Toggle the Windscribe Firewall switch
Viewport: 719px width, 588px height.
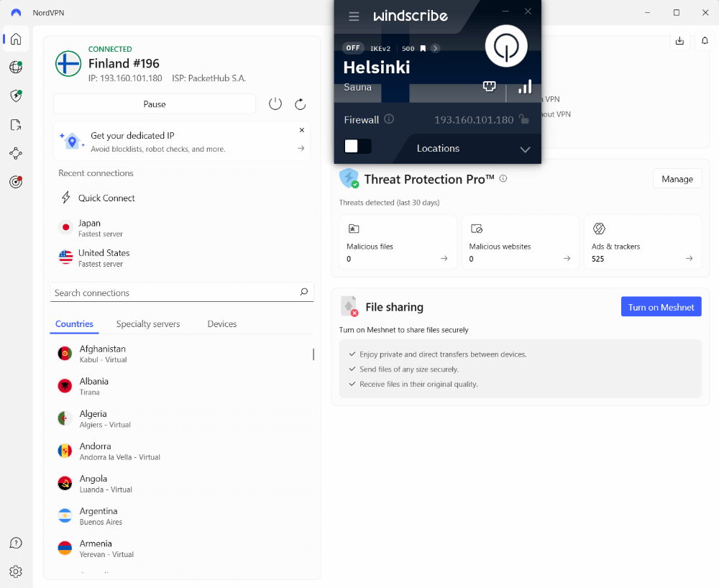point(357,146)
